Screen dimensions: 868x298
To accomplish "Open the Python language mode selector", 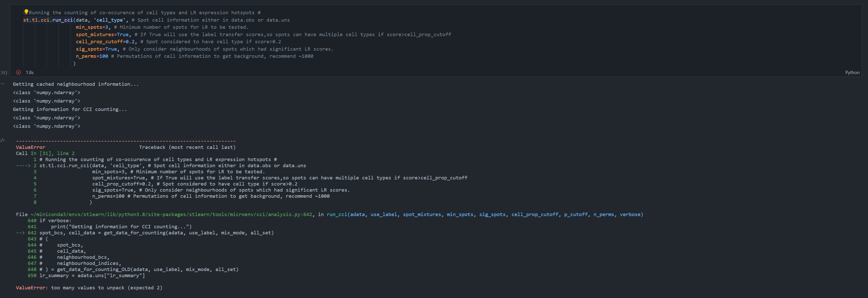I will tap(853, 72).
